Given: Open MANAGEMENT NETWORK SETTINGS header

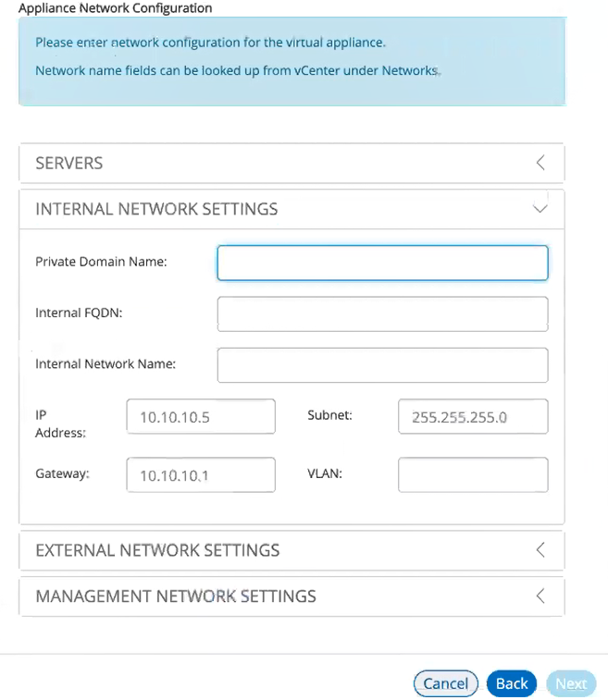Looking at the screenshot, I should pyautogui.click(x=292, y=596).
